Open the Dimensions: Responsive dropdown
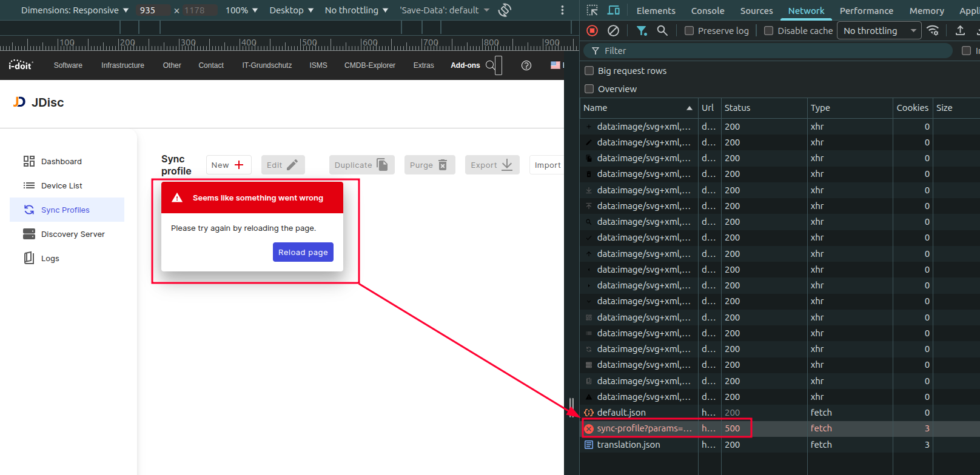Viewport: 980px width, 475px height. click(75, 10)
